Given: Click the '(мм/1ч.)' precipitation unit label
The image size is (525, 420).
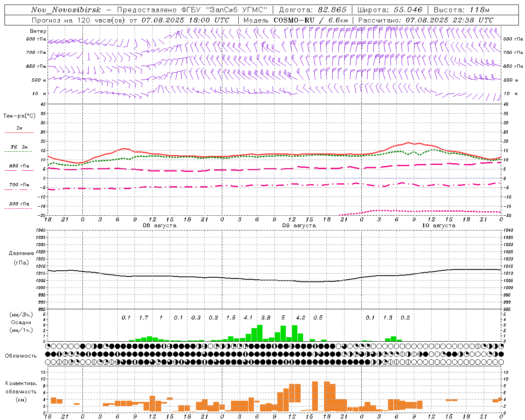Looking at the screenshot, I should click(21, 330).
